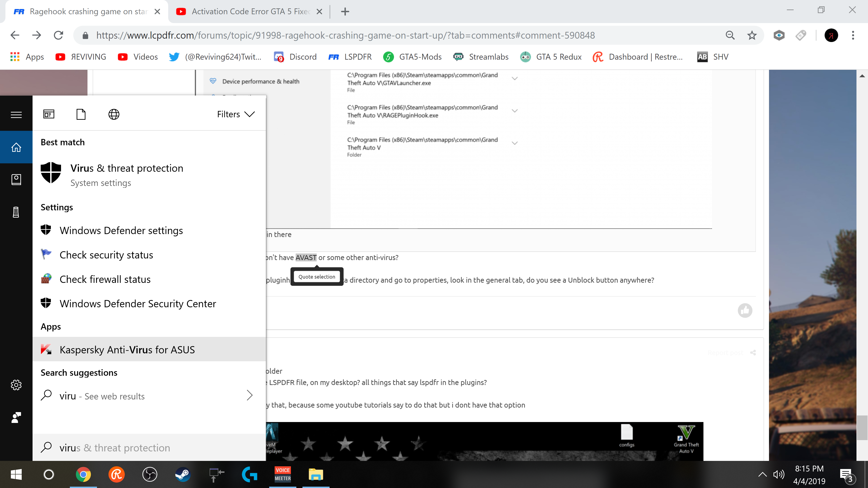The height and width of the screenshot is (488, 868).
Task: Launch OBS Studio from taskbar
Action: pos(150,474)
